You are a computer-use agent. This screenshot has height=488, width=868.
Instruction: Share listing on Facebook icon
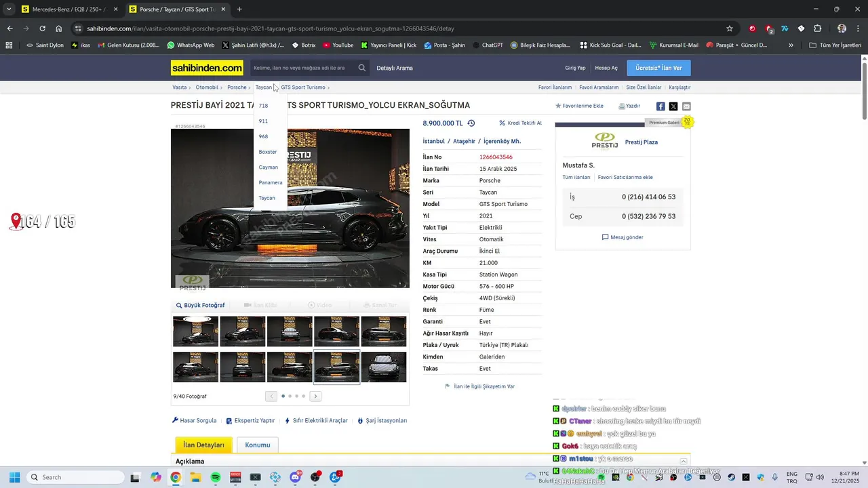pos(660,106)
